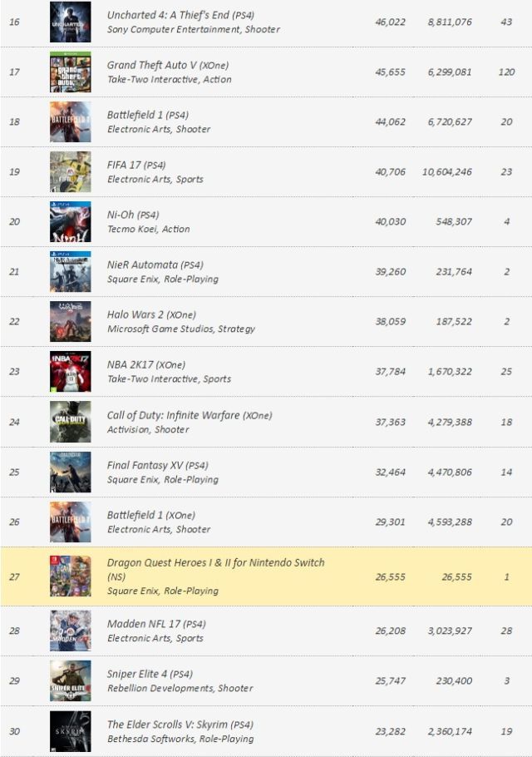
Task: Select the Skyrim cover thumbnail
Action: [70, 731]
